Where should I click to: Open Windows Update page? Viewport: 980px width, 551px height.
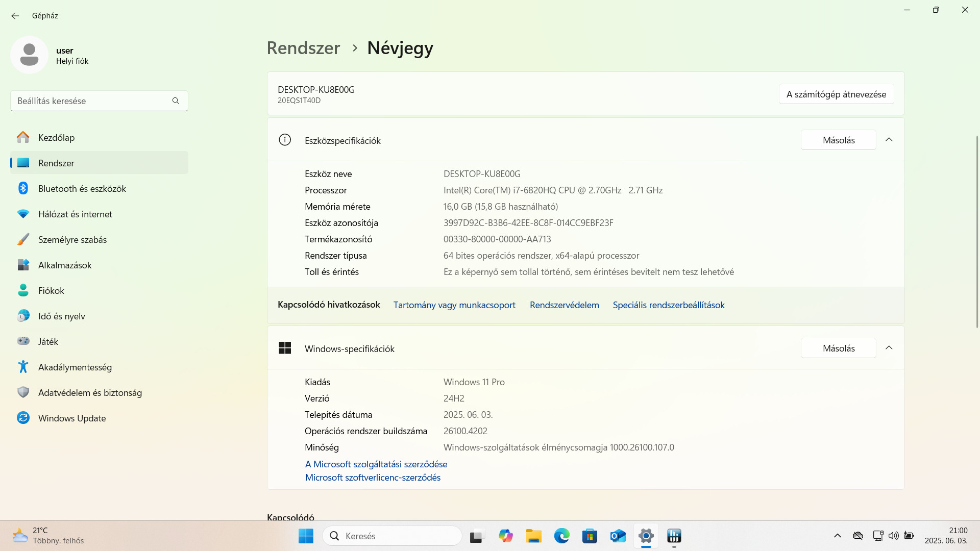pos(71,418)
